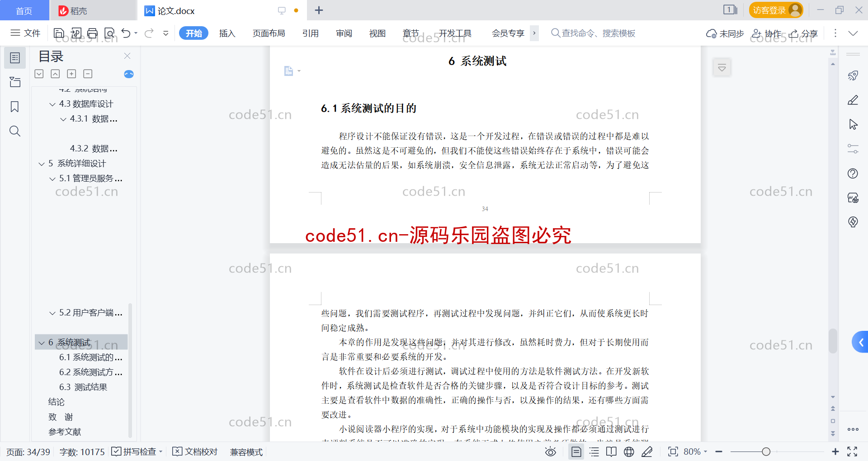Click the Save icon in toolbar
The width and height of the screenshot is (868, 461).
(59, 33)
